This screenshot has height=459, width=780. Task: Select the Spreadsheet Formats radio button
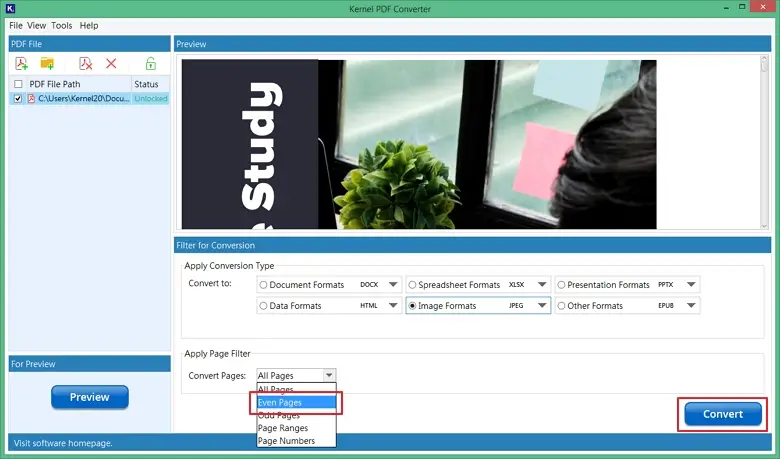(412, 285)
